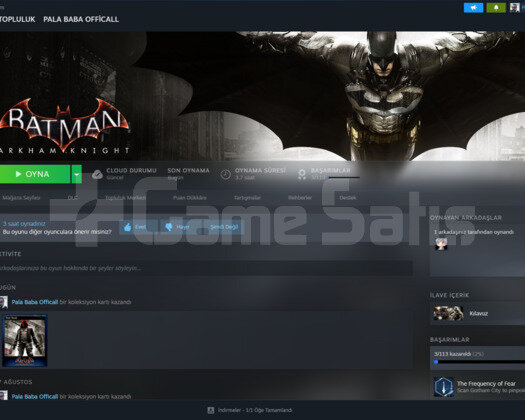Click the activity status input field

206,268
